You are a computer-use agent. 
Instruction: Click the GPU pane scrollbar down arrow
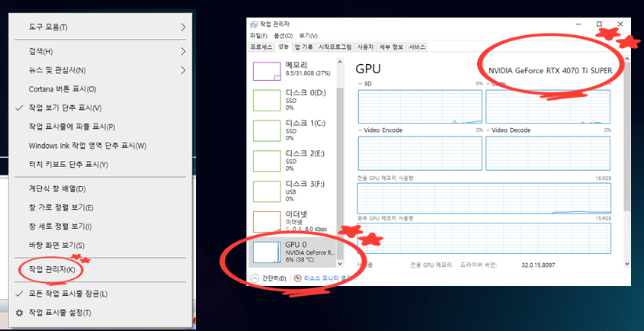click(x=626, y=263)
